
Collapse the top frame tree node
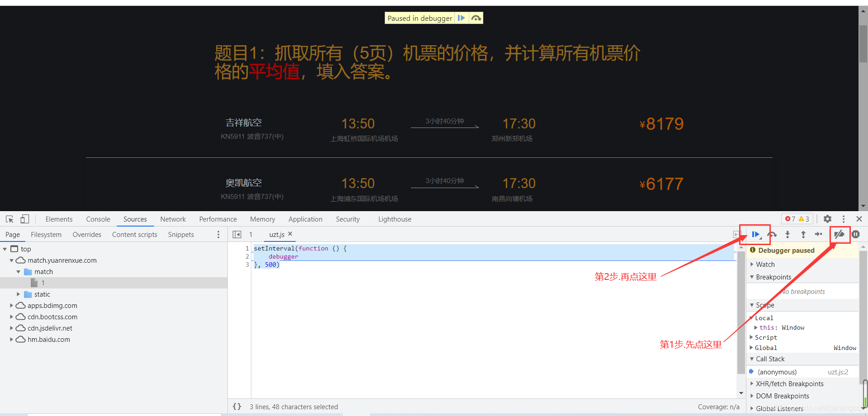(5, 249)
